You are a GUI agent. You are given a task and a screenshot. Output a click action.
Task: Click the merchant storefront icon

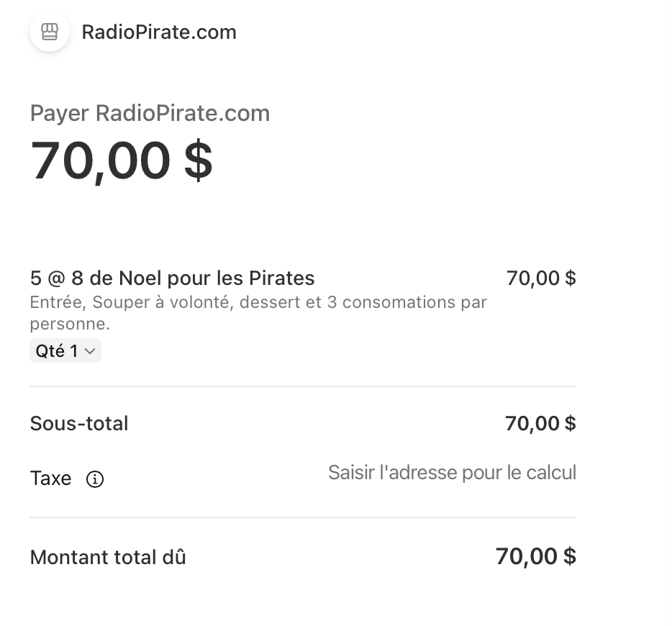(49, 32)
